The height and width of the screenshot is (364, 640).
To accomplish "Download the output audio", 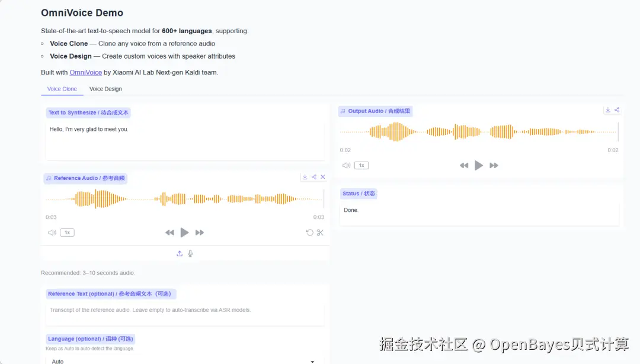I will pyautogui.click(x=608, y=109).
